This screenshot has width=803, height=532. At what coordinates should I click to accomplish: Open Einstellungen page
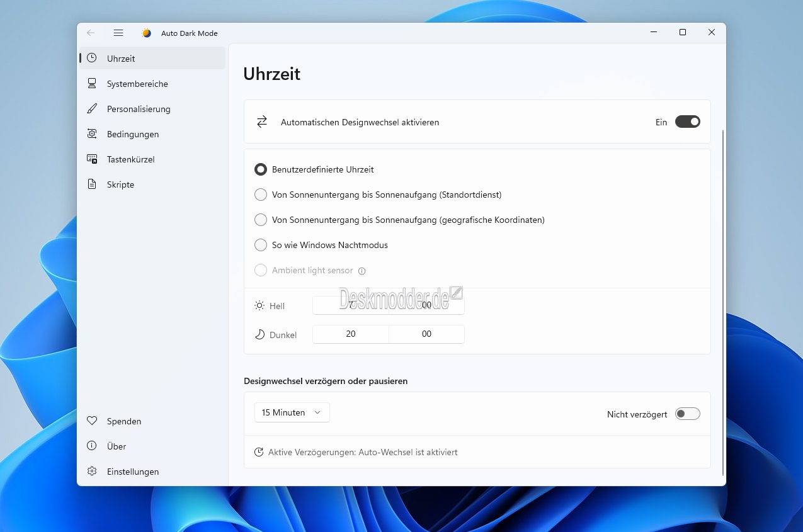pos(152,471)
